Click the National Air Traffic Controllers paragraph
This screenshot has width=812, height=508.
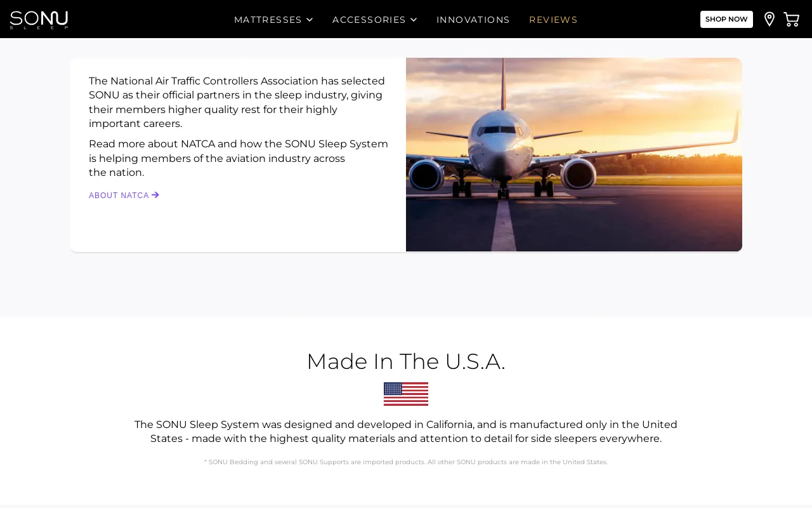click(237, 102)
